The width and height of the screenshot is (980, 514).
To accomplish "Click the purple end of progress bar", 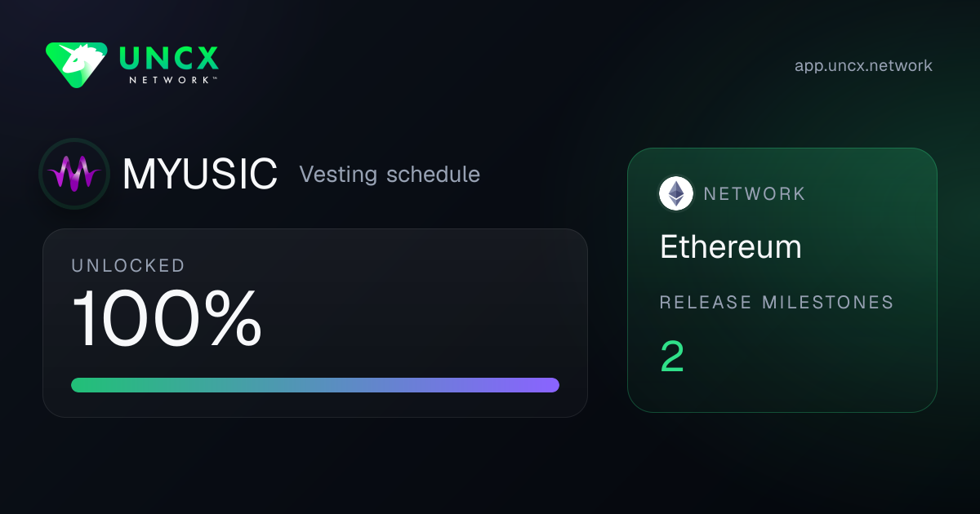I will click(x=547, y=385).
